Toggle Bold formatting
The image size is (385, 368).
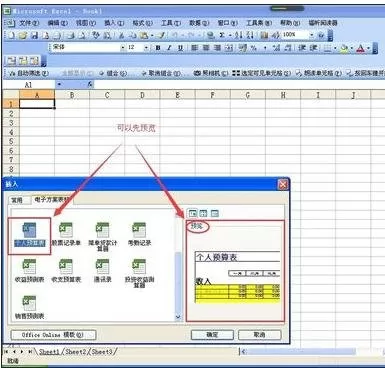click(158, 48)
